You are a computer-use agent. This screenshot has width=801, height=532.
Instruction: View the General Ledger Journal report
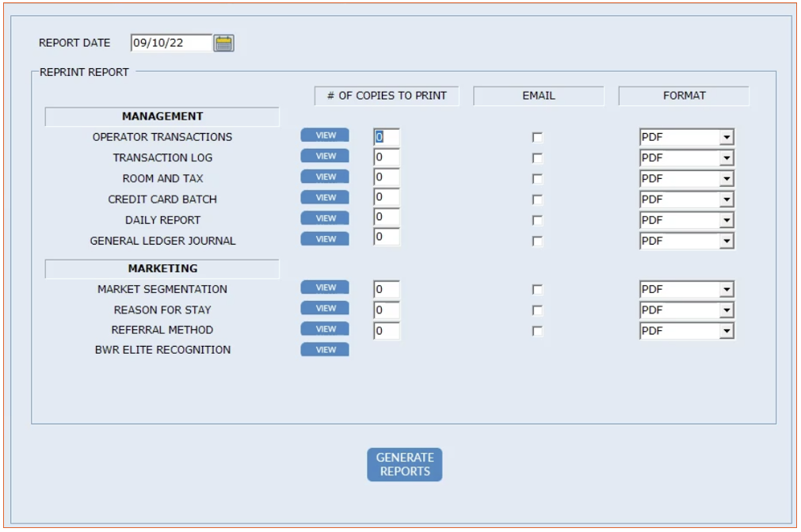pyautogui.click(x=325, y=239)
